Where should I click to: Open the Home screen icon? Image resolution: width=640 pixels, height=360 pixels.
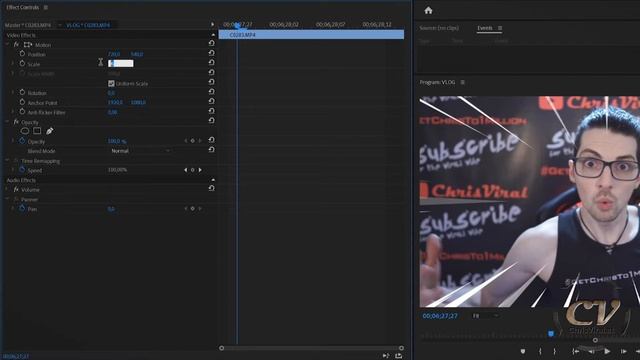428,11
